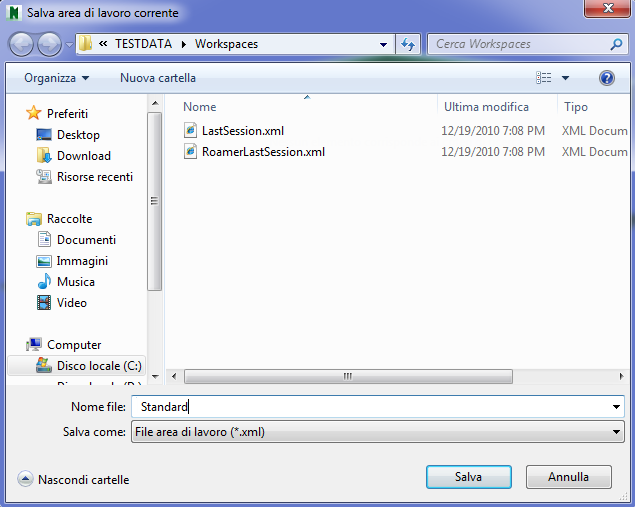The height and width of the screenshot is (507, 635).
Task: Click the LastSession.xml modification date
Action: (x=493, y=131)
